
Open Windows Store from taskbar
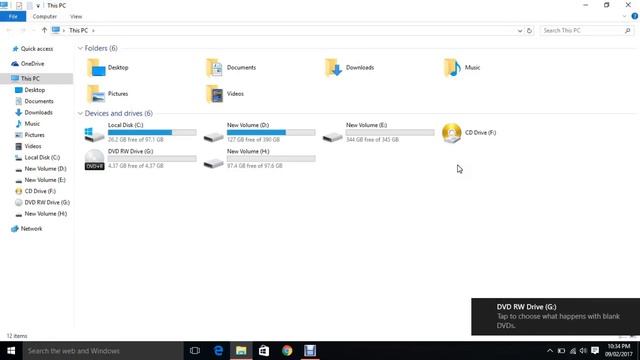pyautogui.click(x=264, y=351)
